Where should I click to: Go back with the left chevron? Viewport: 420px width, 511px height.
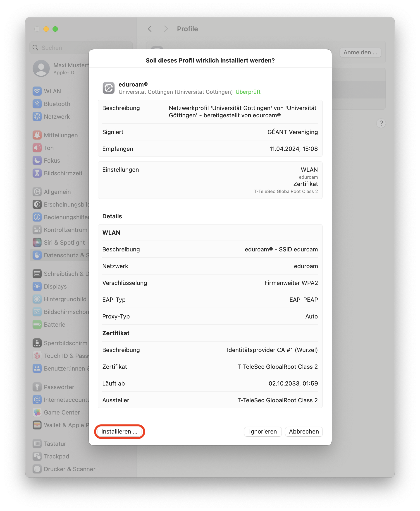pos(150,29)
